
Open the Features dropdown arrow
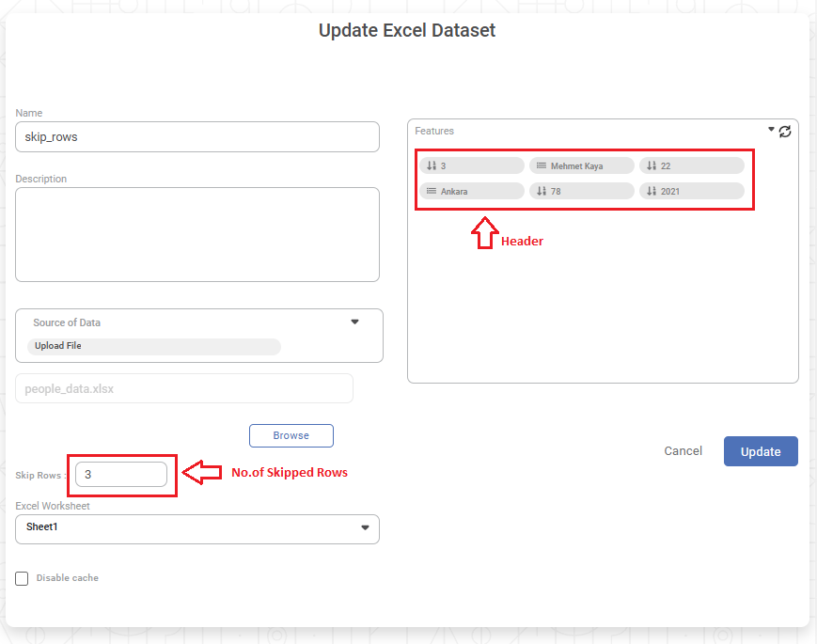coord(771,130)
